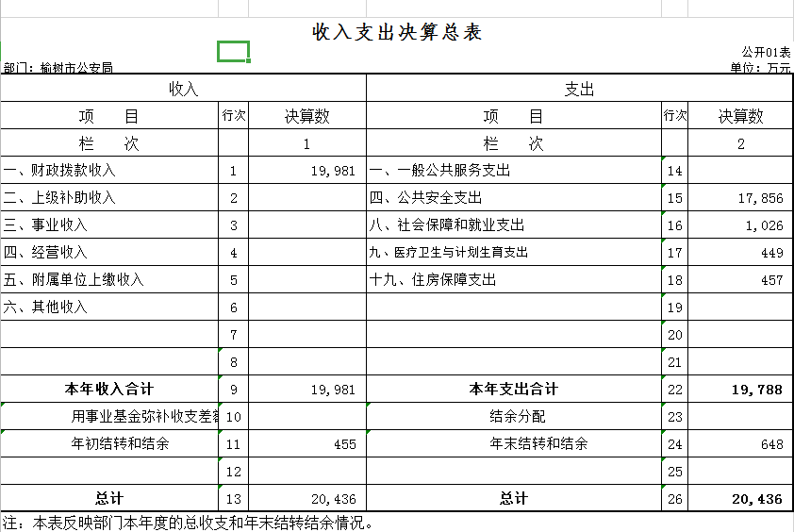This screenshot has width=794, height=532.
Task: Click the 公开01表 label cell
Action: pyautogui.click(x=765, y=52)
